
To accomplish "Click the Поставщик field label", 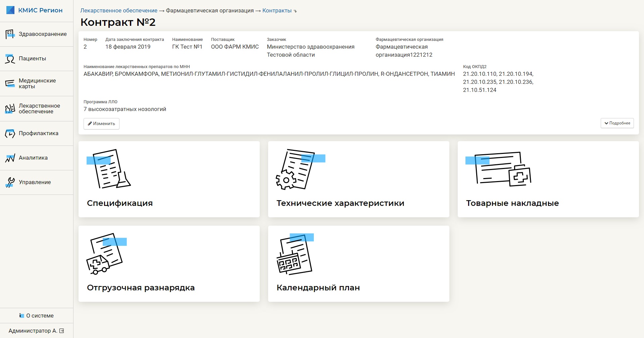I will pyautogui.click(x=223, y=40).
